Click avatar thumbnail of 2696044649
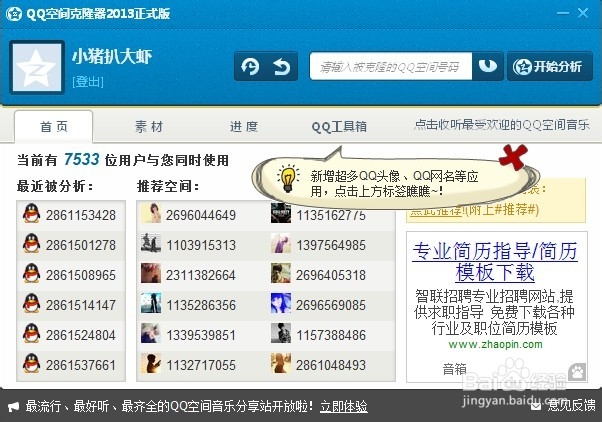 151,213
